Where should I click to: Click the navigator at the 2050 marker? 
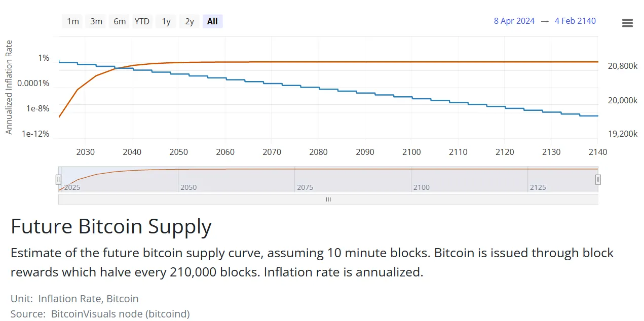tap(188, 187)
